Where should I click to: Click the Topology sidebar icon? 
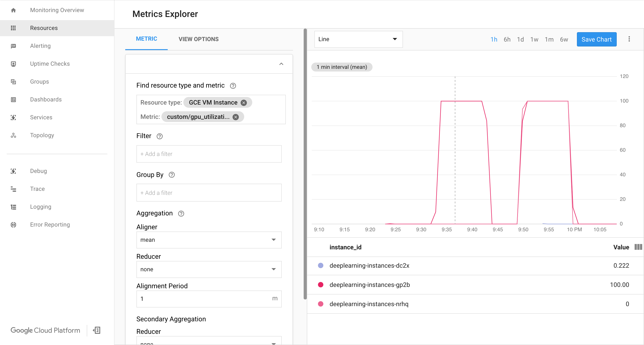[13, 135]
